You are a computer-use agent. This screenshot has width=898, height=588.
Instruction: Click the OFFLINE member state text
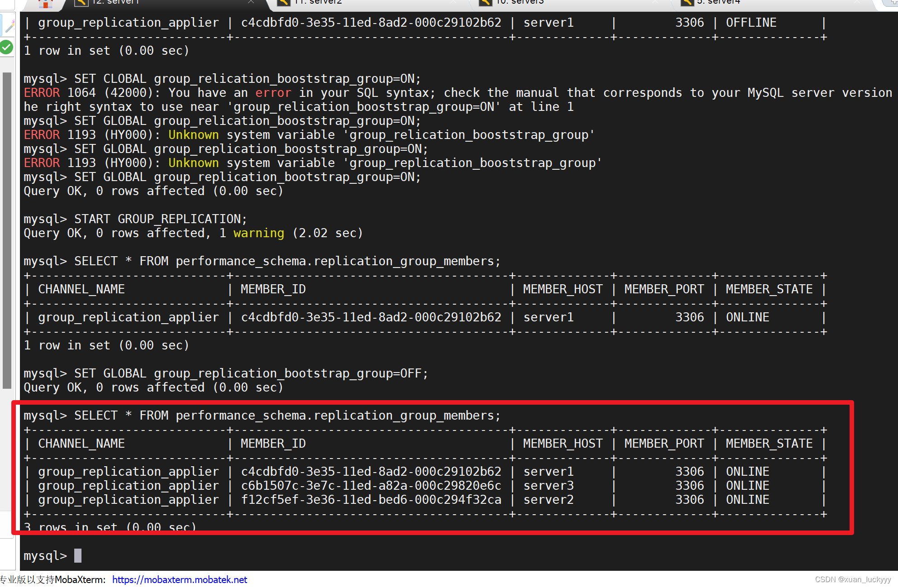tap(751, 23)
